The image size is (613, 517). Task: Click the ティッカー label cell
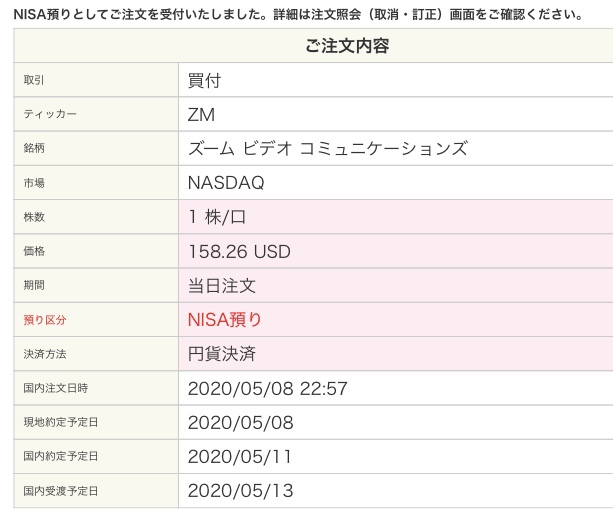50,115
